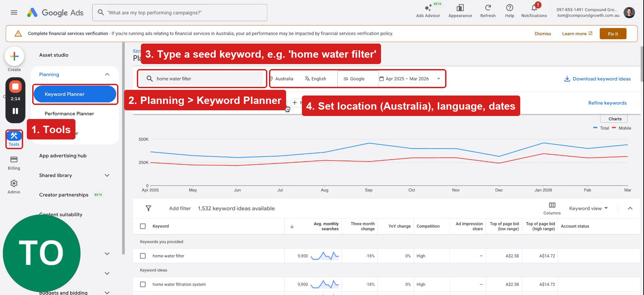644x295 pixels.
Task: Open the hamburger main menu
Action: click(x=14, y=12)
